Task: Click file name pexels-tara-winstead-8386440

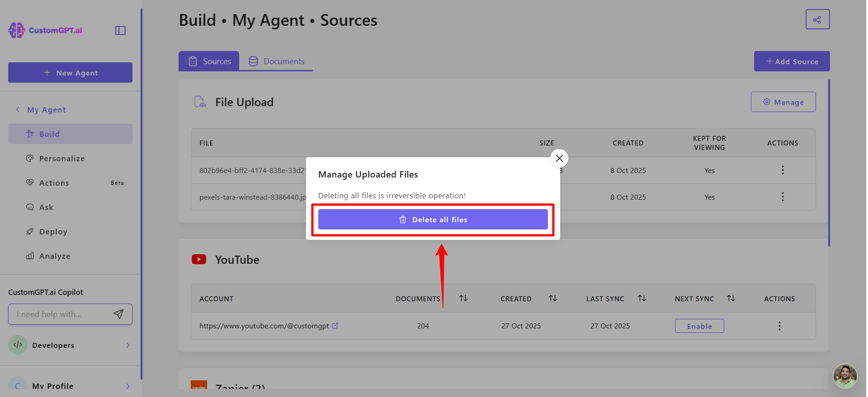Action: (x=253, y=197)
